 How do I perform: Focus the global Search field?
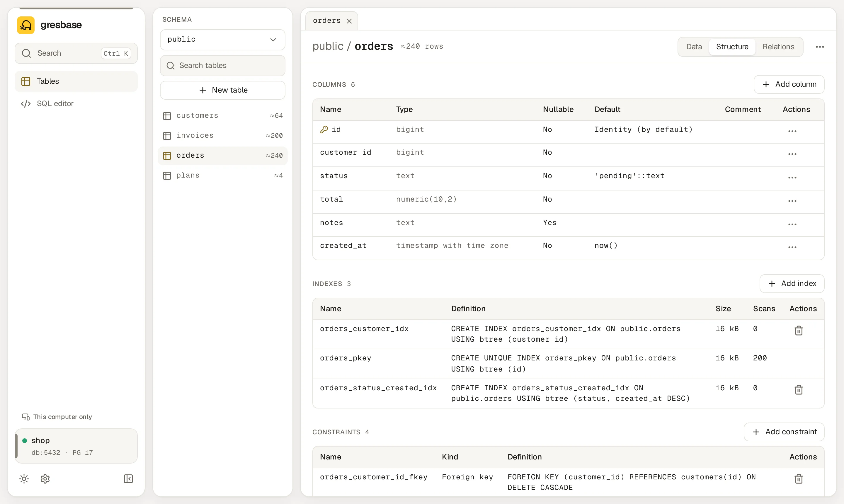(x=76, y=53)
